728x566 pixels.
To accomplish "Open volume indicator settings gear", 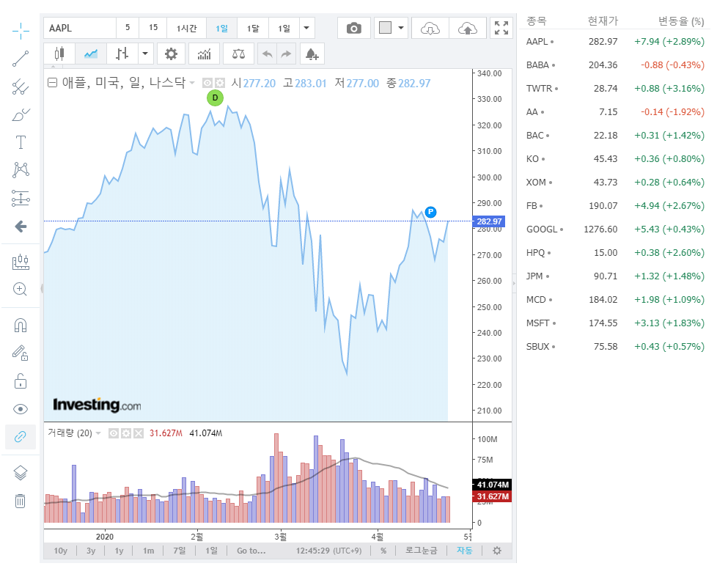I will pos(126,433).
